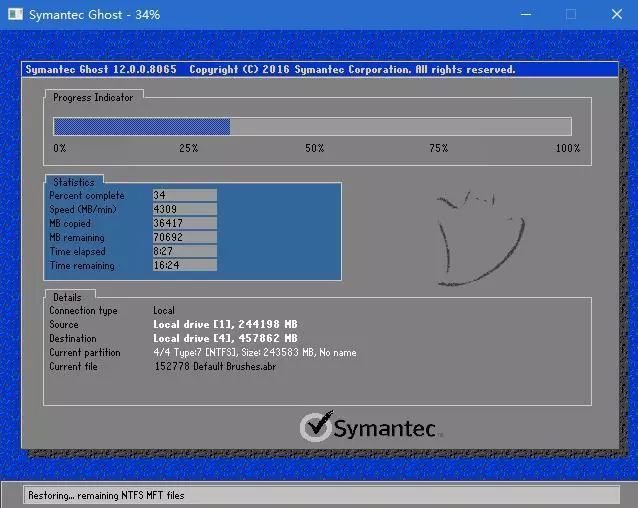Screen dimensions: 638x508
Task: Click the filled portion of progress bar
Action: click(x=142, y=127)
